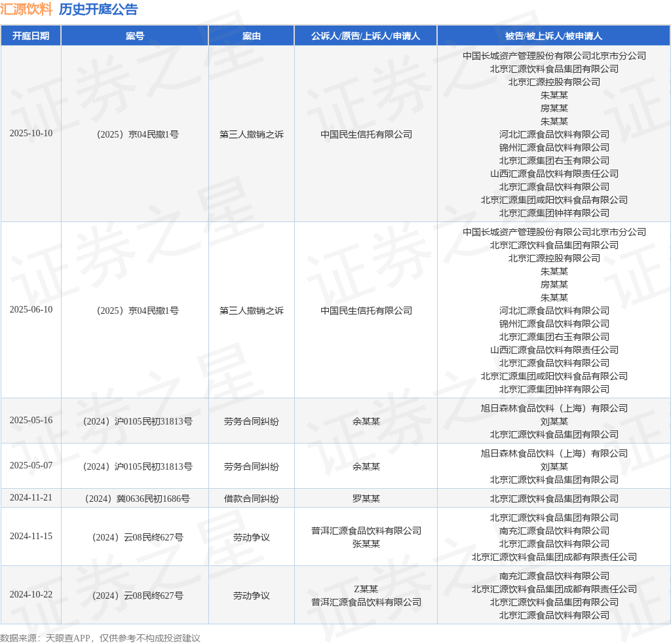Viewport: 671px width, 644px height.
Task: Click 北京汇源集团钟祥有限公司 in the 2025-10-10 row
Action: click(554, 213)
